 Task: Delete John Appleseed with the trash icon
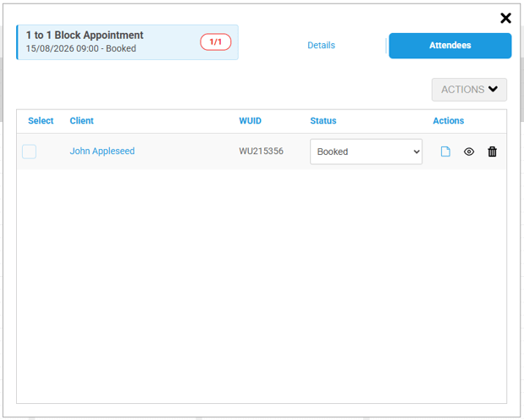click(x=492, y=152)
